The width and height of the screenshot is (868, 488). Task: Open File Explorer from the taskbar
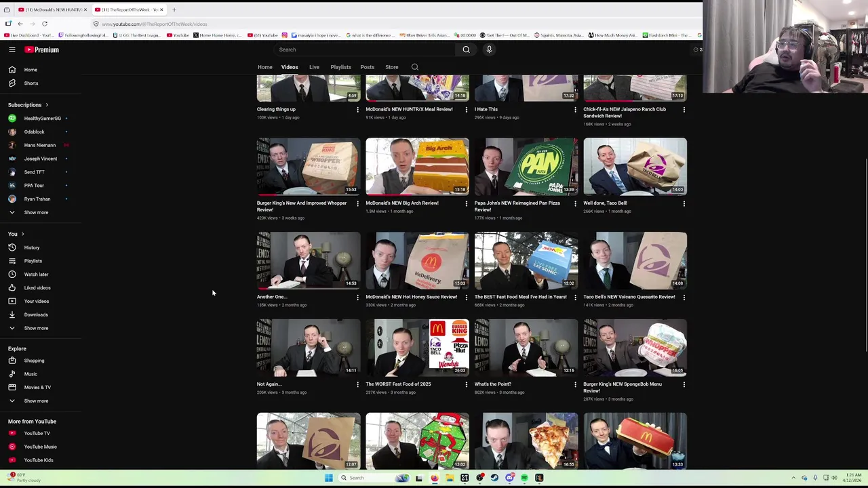450,478
